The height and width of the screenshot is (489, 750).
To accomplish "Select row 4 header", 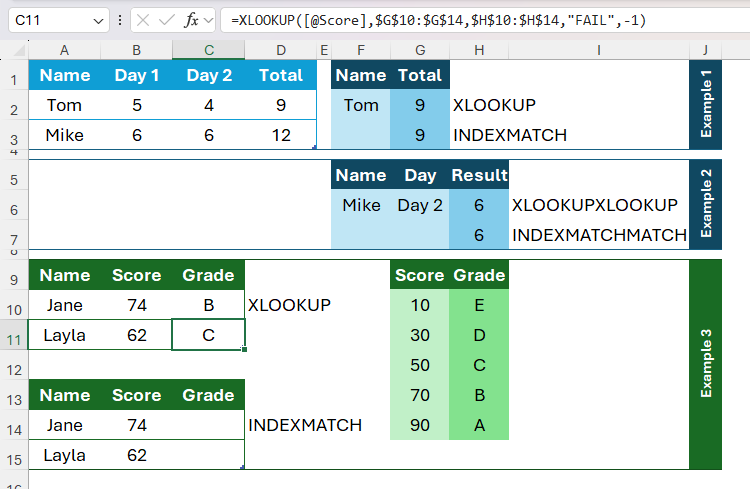I will click(x=14, y=155).
